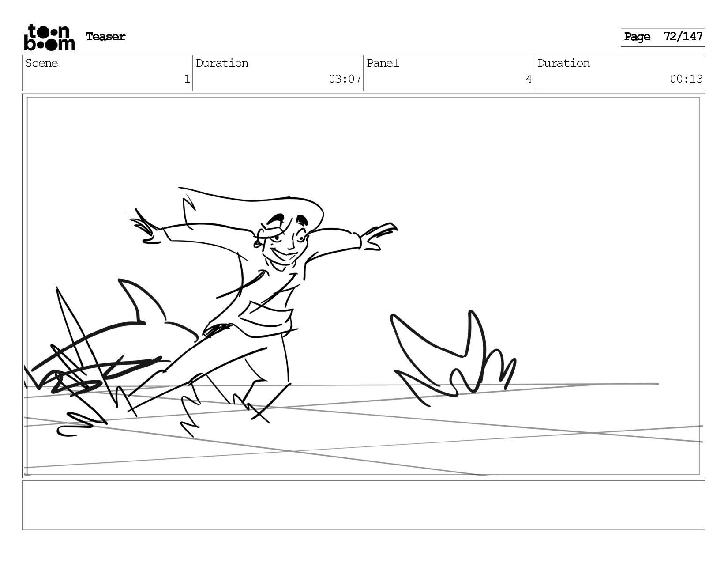This screenshot has height=563, width=728.
Task: Click the Toon Boom logo
Action: point(49,38)
